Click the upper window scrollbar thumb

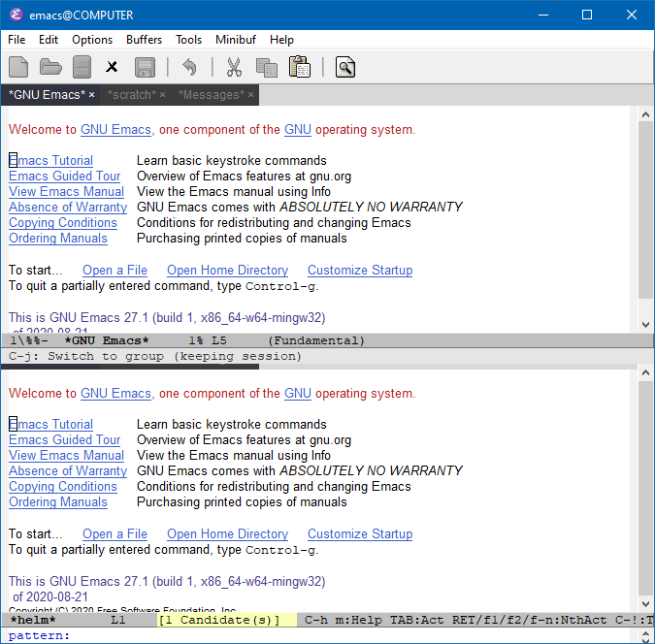tap(646, 210)
